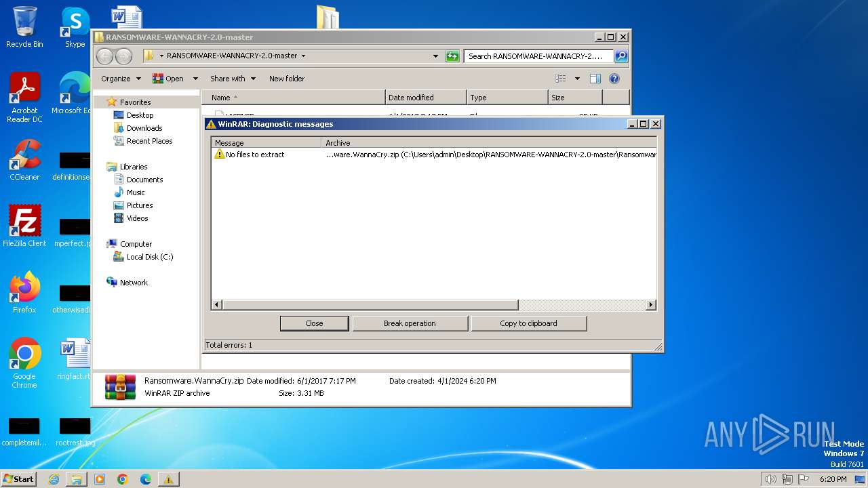Open Videos library in navigation pane

click(x=137, y=218)
